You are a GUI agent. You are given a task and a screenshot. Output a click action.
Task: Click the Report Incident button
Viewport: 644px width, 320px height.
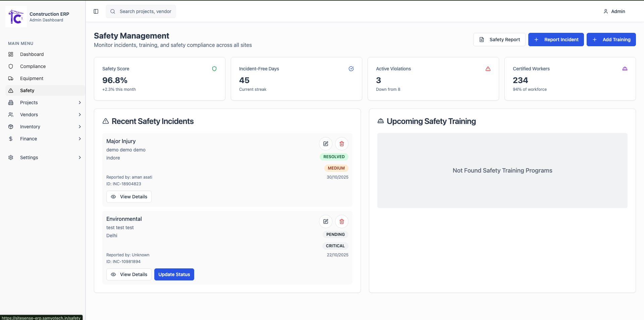(x=556, y=40)
